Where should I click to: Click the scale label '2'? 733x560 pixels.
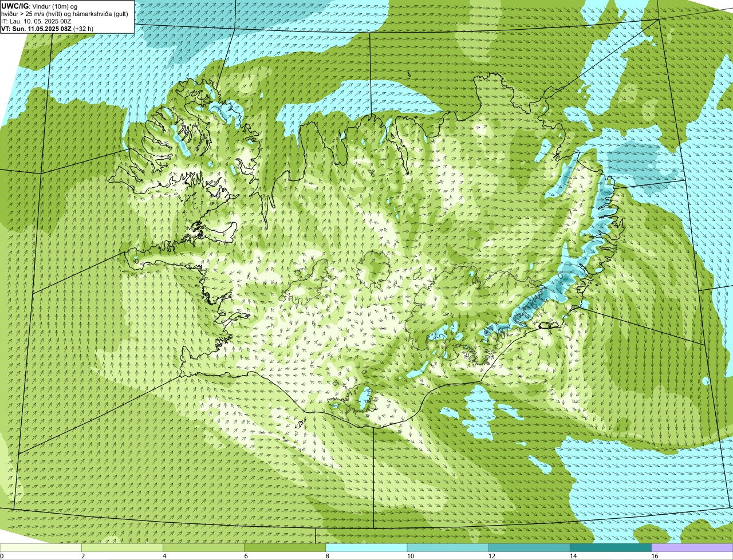(x=83, y=556)
